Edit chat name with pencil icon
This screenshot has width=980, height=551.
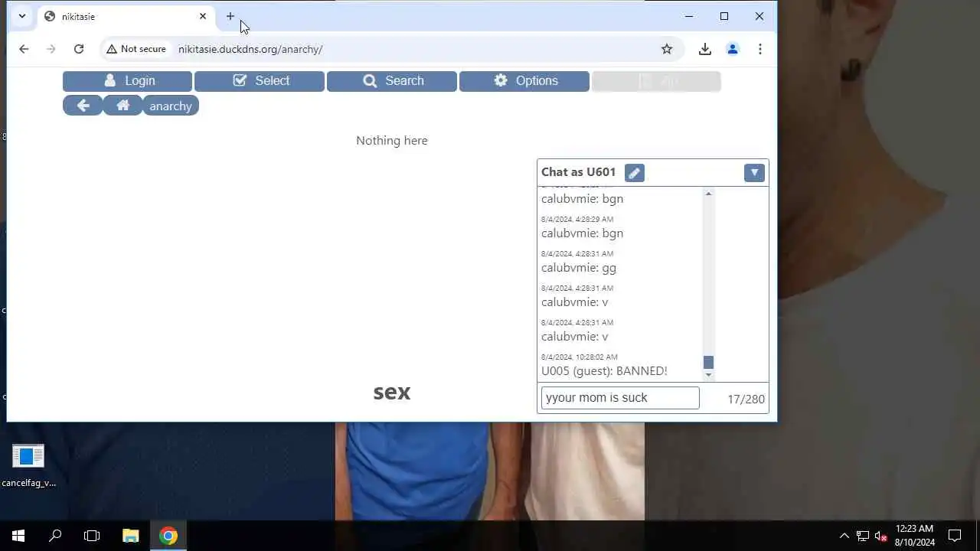634,173
